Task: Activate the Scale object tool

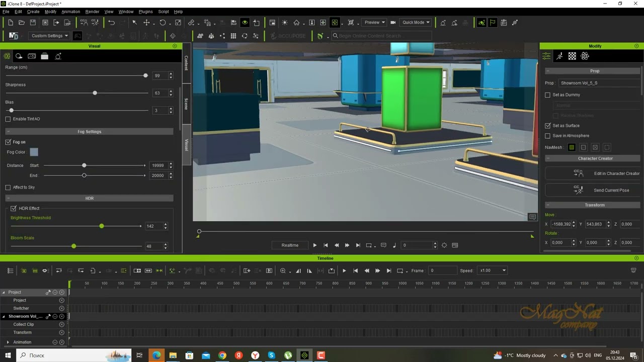Action: pos(178,23)
